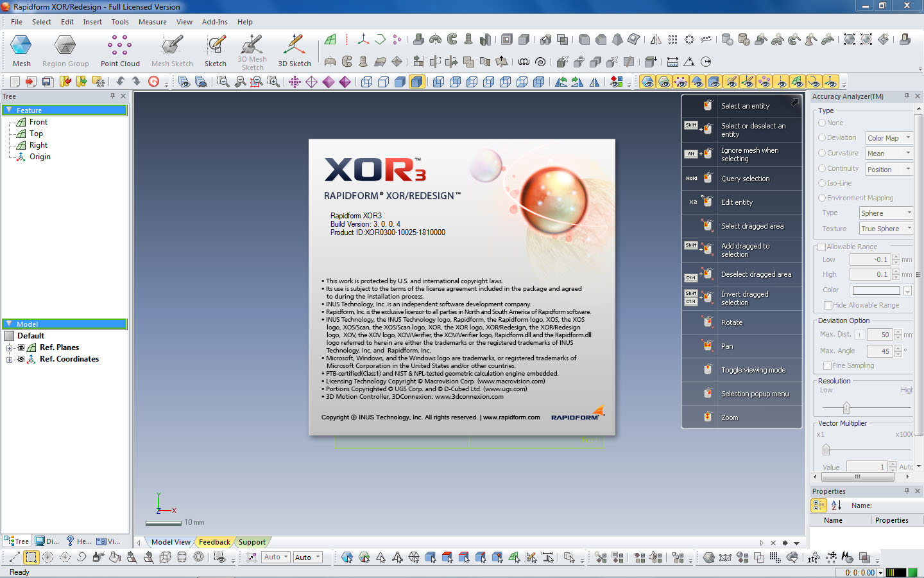Select the Front plane in tree
This screenshot has width=924, height=578.
[38, 122]
